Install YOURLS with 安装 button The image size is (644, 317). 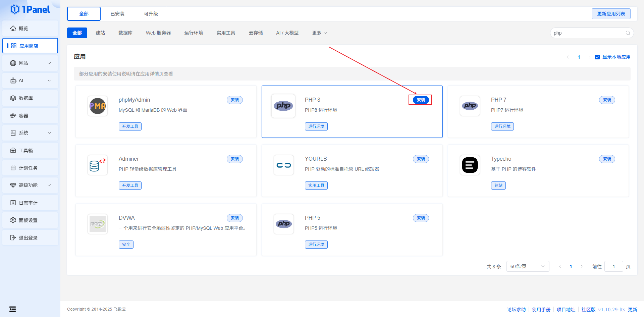[x=421, y=159]
